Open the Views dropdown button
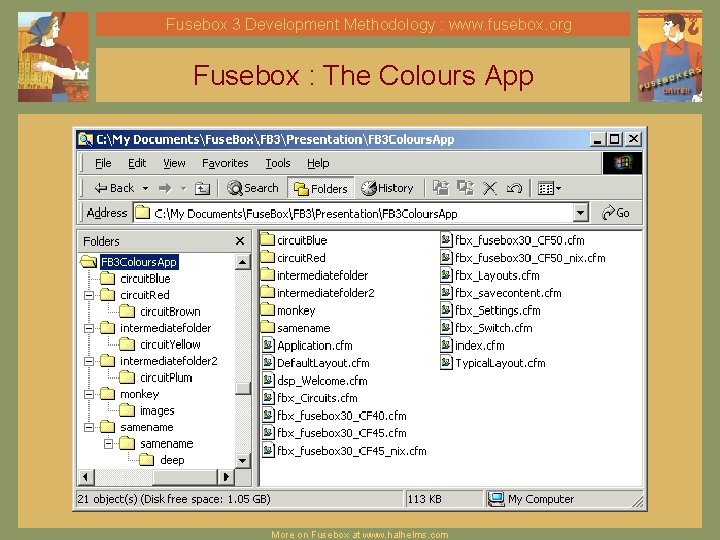This screenshot has width=720, height=540. point(549,188)
